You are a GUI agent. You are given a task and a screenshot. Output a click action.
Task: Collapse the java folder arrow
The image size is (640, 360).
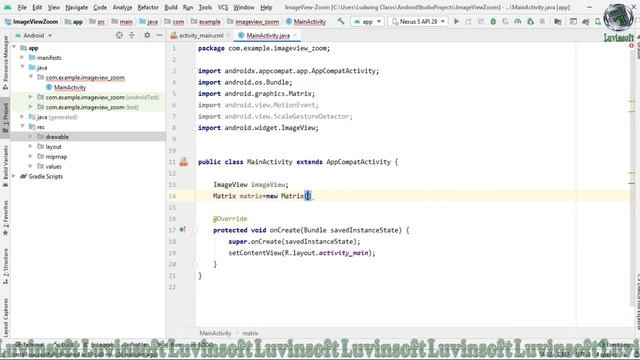(x=22, y=67)
